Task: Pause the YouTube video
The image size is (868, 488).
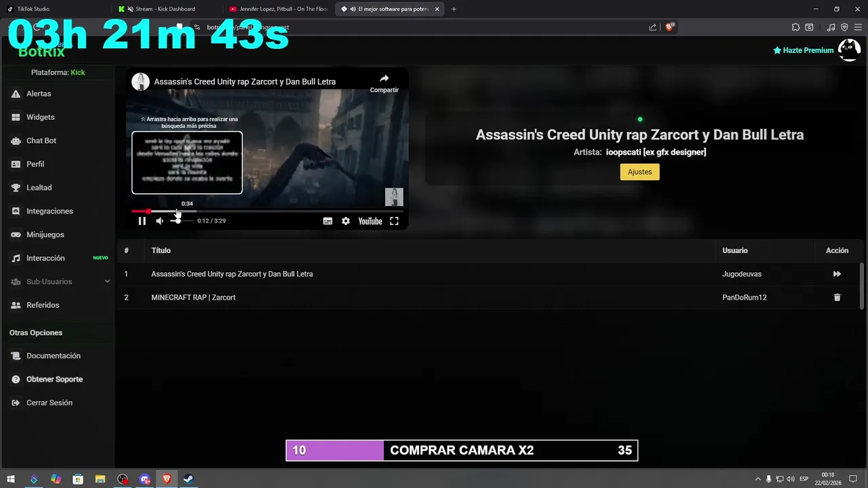Action: click(x=142, y=221)
